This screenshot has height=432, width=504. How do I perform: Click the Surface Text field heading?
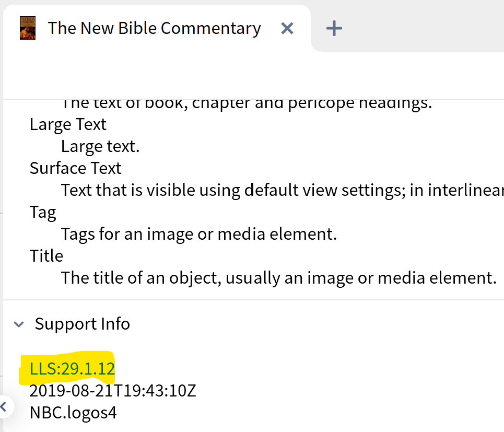(75, 168)
